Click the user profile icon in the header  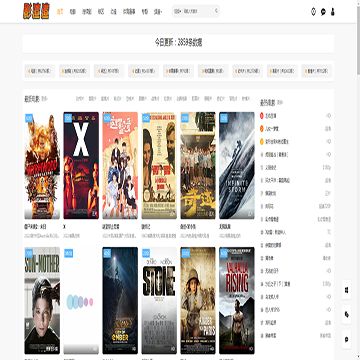click(x=332, y=12)
